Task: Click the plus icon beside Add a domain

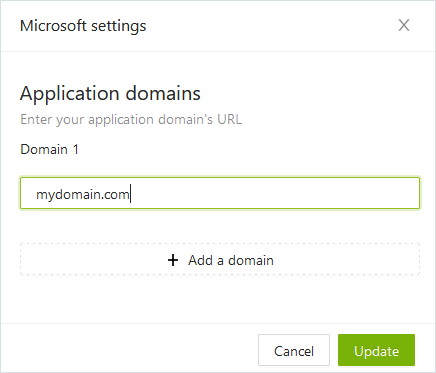Action: pos(173,260)
